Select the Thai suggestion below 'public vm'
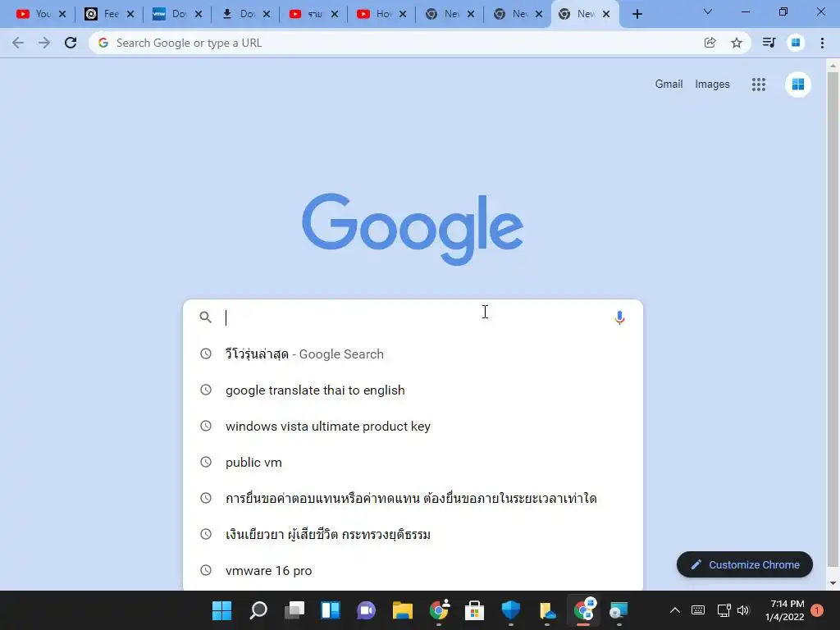Image resolution: width=840 pixels, height=630 pixels. click(413, 498)
